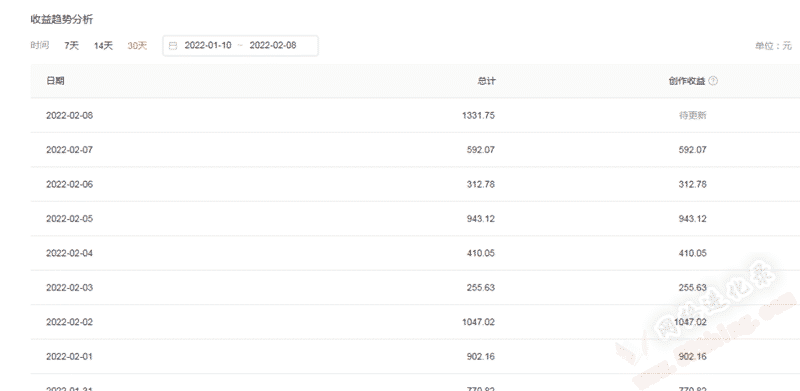
Task: Click total value 1331.75
Action: coord(478,115)
